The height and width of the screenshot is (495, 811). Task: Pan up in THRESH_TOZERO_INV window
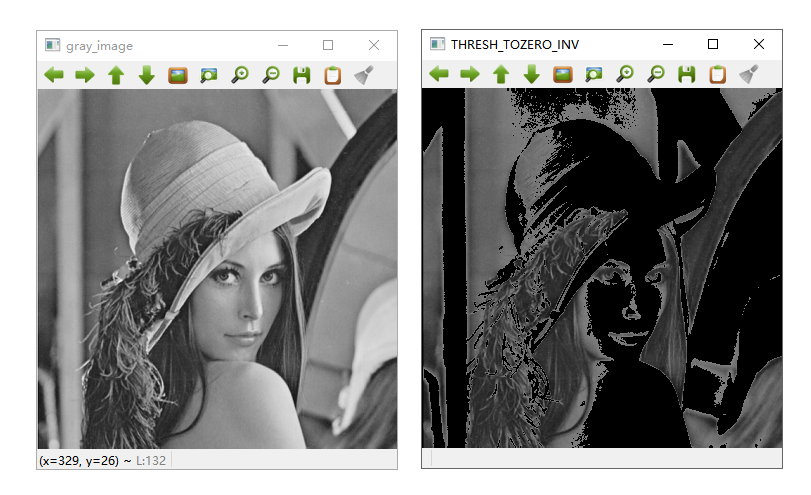(501, 74)
